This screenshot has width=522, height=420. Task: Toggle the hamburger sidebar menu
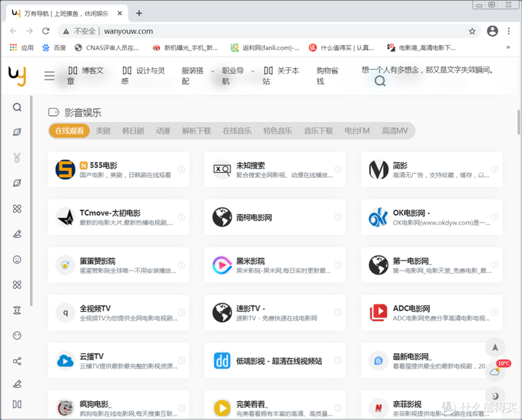coord(49,76)
